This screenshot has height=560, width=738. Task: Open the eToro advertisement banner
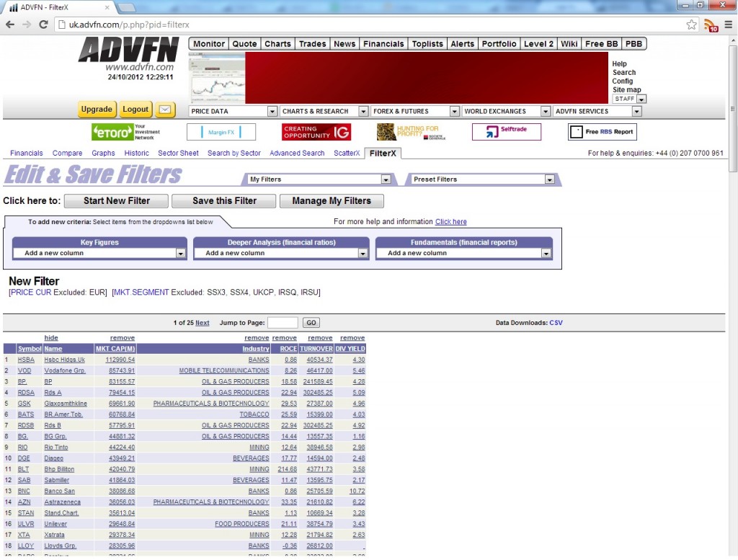pyautogui.click(x=127, y=132)
